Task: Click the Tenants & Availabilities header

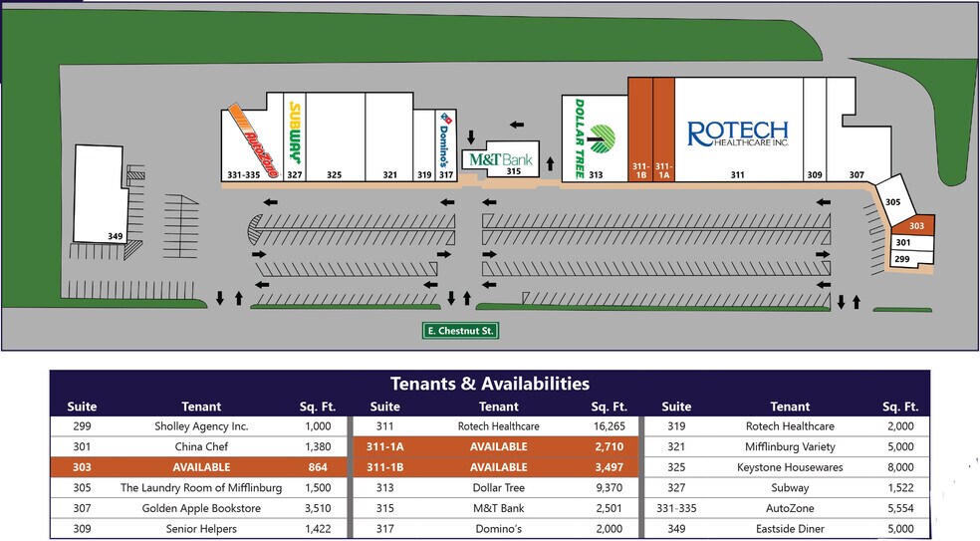Action: click(489, 384)
